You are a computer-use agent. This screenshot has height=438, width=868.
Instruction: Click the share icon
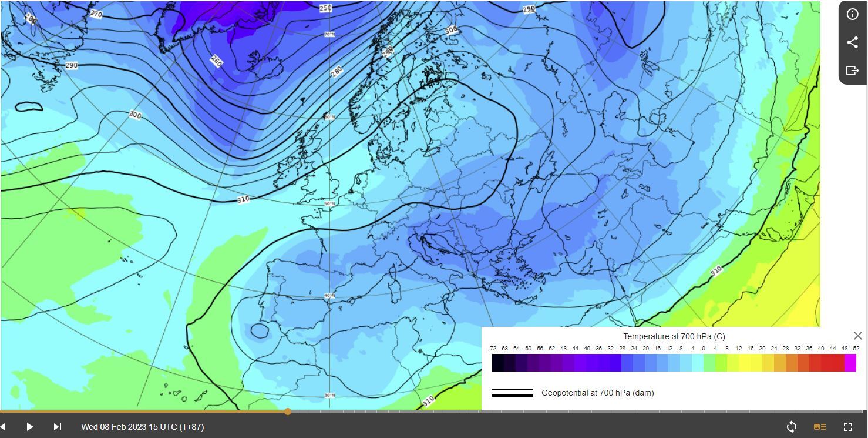tap(852, 42)
